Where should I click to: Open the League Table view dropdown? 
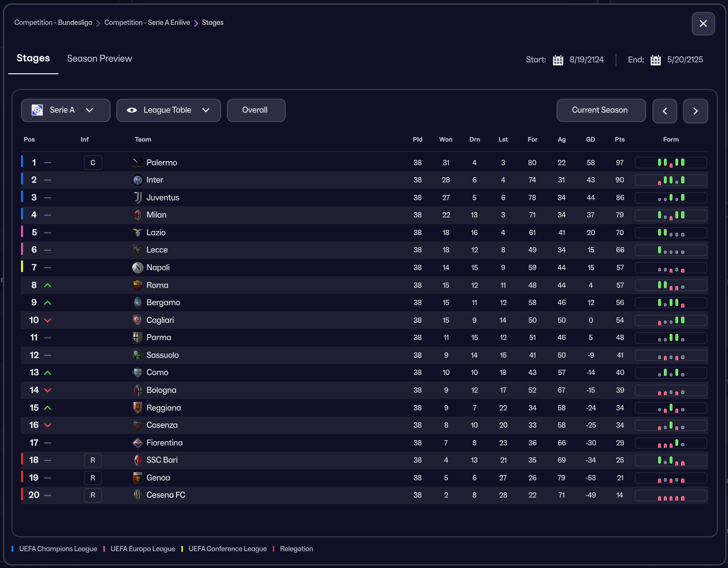[168, 110]
